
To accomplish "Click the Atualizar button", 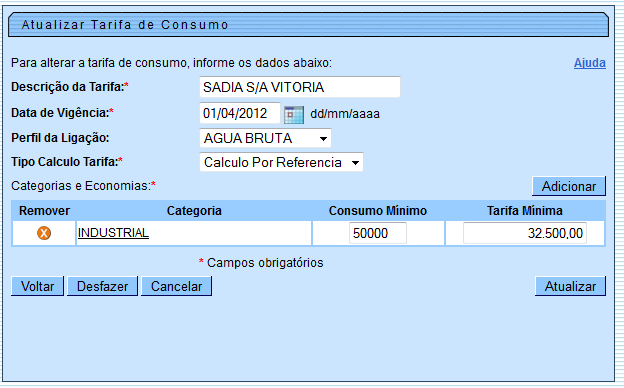I will (570, 286).
